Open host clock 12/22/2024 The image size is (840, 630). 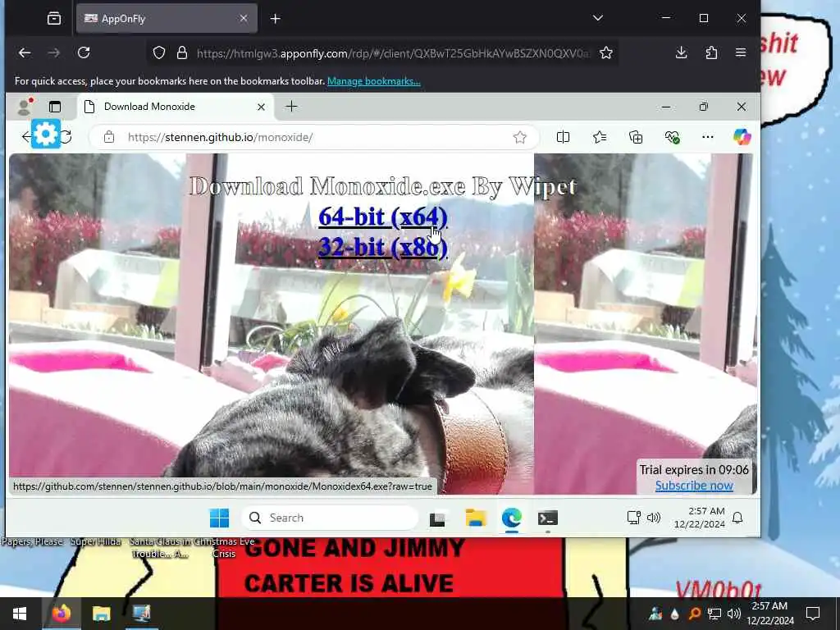click(x=770, y=614)
